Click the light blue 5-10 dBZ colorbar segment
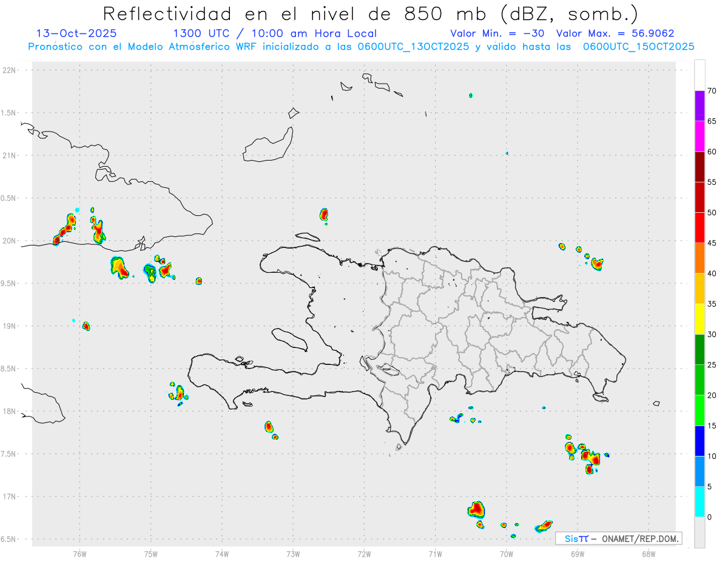The image size is (728, 562). point(699,471)
